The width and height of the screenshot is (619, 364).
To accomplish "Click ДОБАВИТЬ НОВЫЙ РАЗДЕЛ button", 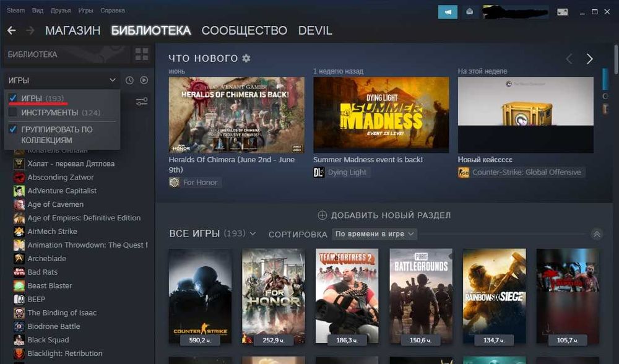I will [x=384, y=215].
